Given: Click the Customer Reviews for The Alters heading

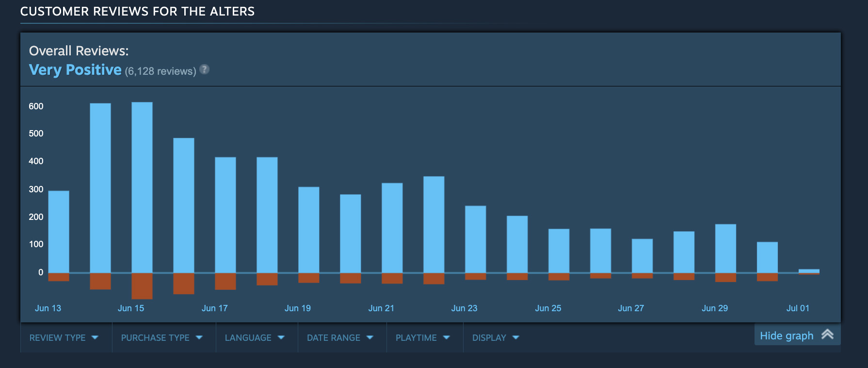Looking at the screenshot, I should (x=137, y=11).
